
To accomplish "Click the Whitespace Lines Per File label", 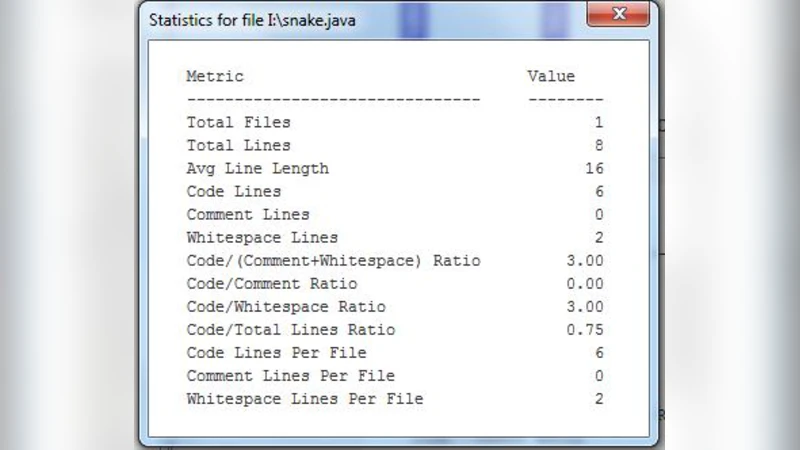I will click(305, 399).
